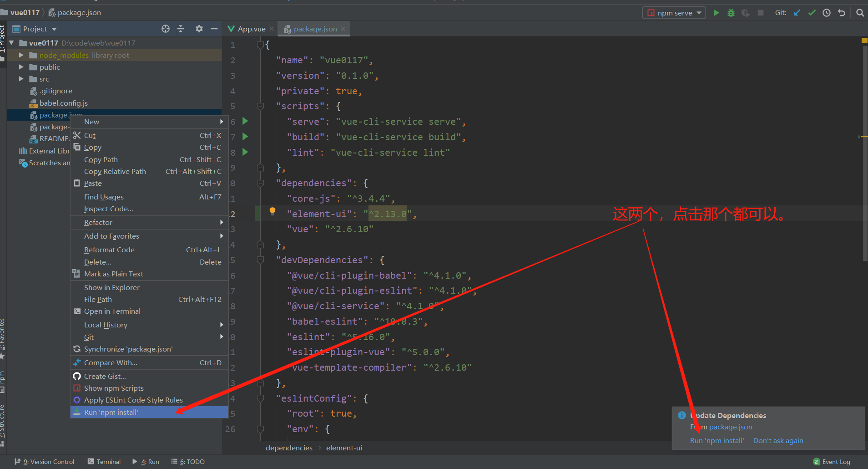
Task: Stop the running process
Action: pos(761,13)
